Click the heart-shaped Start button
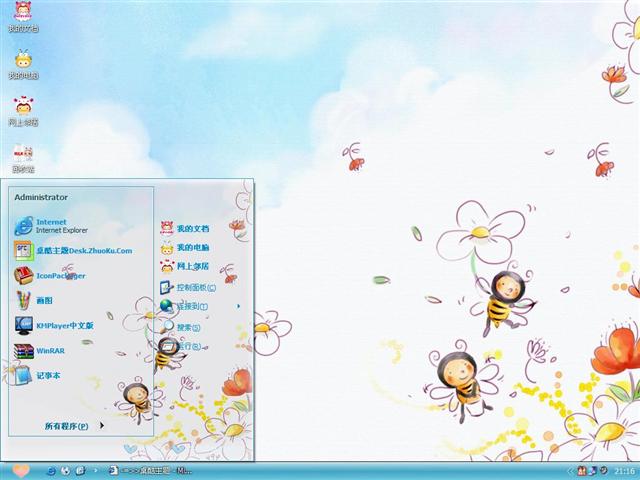This screenshot has width=640, height=480. [x=20, y=471]
